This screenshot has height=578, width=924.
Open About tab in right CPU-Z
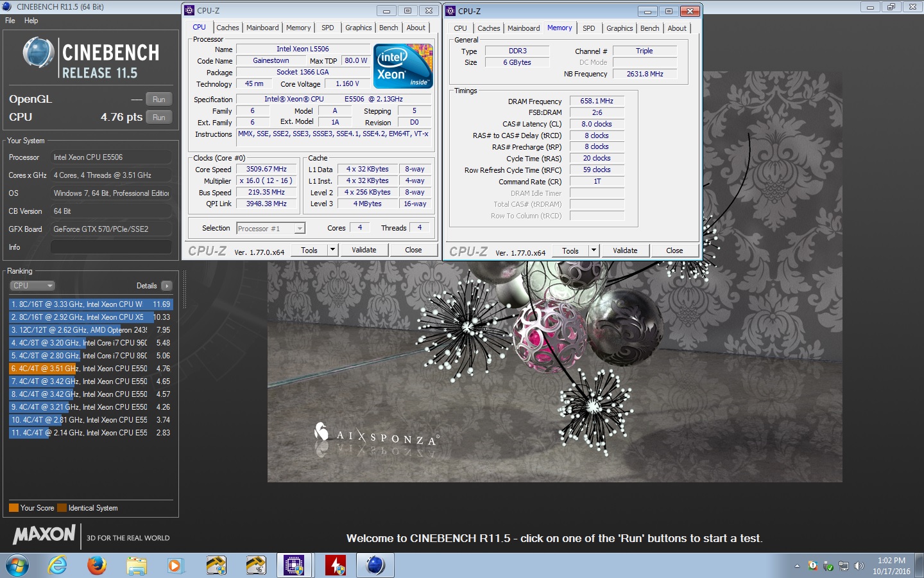click(x=677, y=28)
